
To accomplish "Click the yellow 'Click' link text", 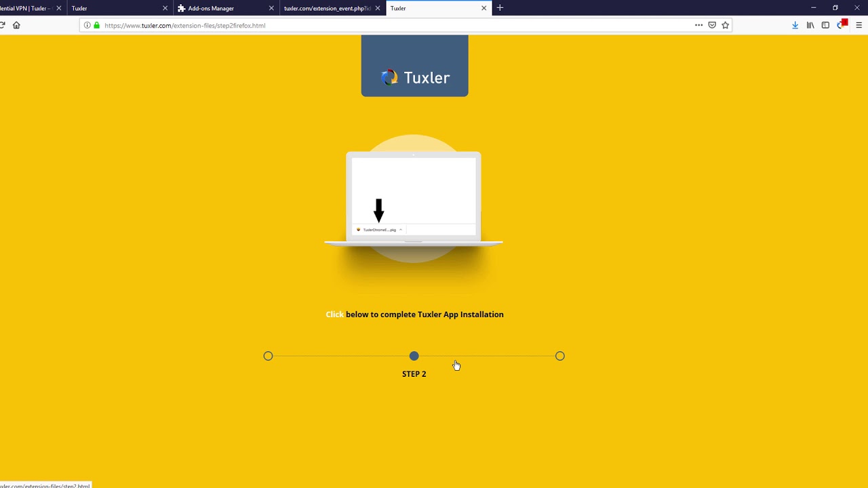I will pos(334,314).
